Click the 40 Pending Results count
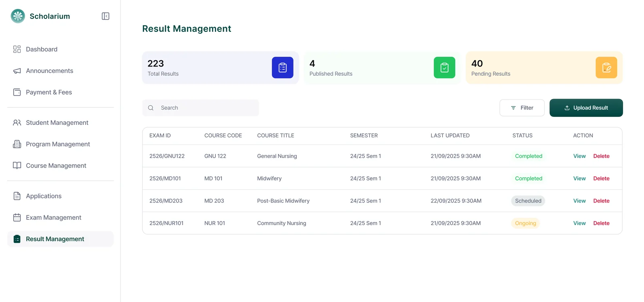 tap(477, 64)
